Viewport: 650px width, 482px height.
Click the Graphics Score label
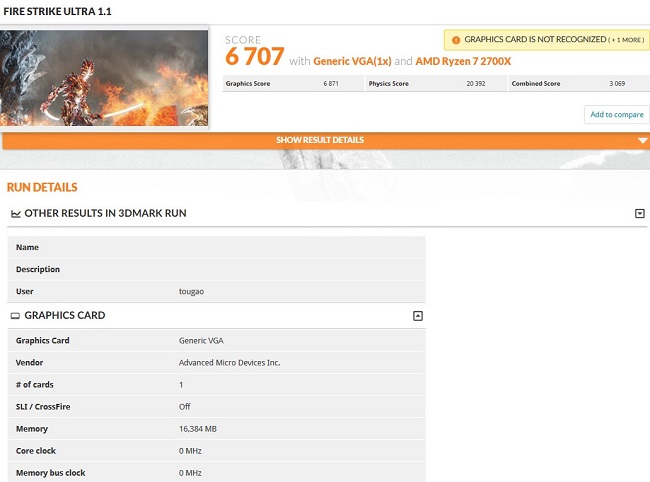point(248,83)
